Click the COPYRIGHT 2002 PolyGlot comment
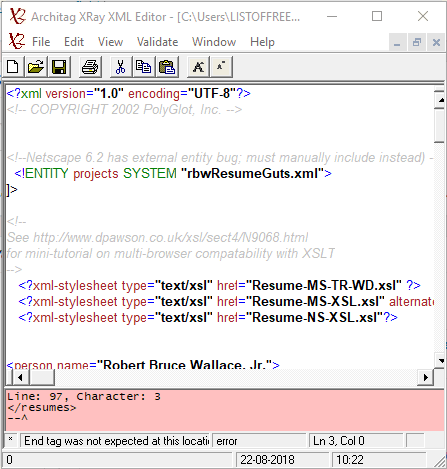This screenshot has width=447, height=469. [x=124, y=110]
